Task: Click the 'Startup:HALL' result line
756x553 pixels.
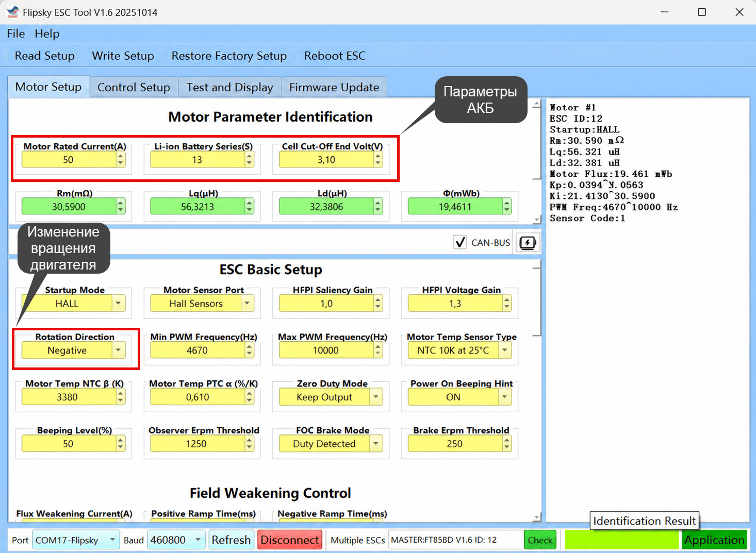Action: pyautogui.click(x=584, y=129)
